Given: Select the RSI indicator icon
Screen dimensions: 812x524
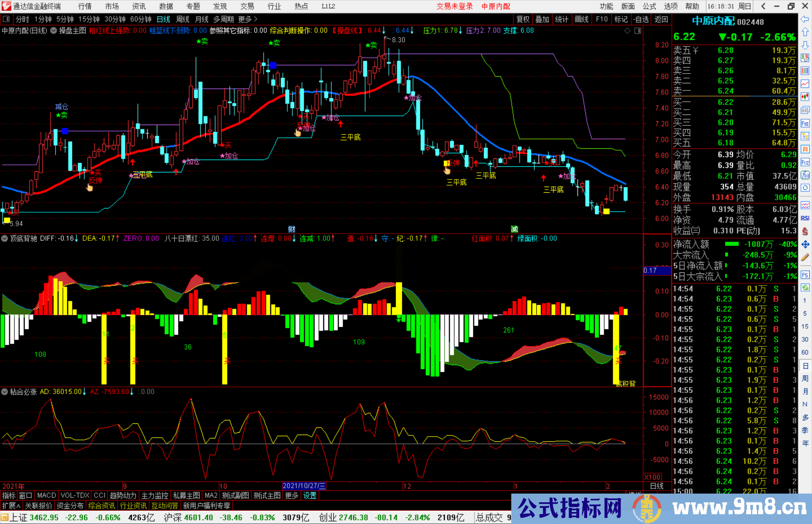Looking at the screenshot, I should pos(805,218).
